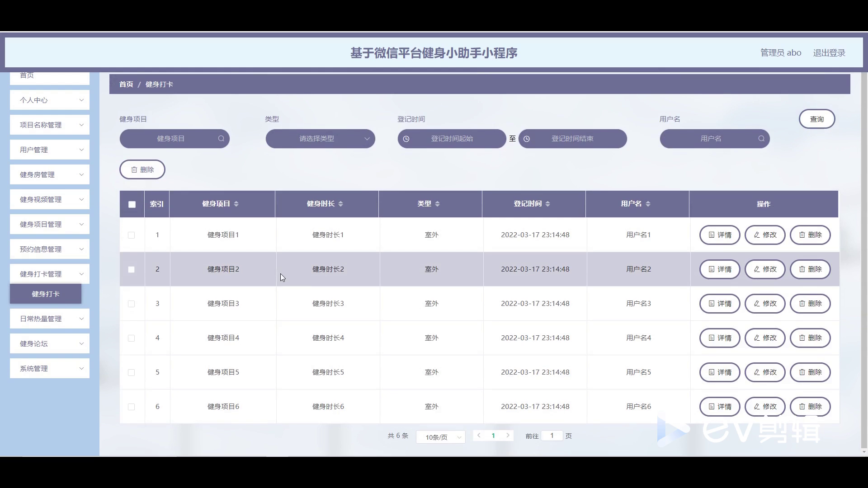The width and height of the screenshot is (868, 488).
Task: Click search icon in 用户名 field
Action: 761,139
